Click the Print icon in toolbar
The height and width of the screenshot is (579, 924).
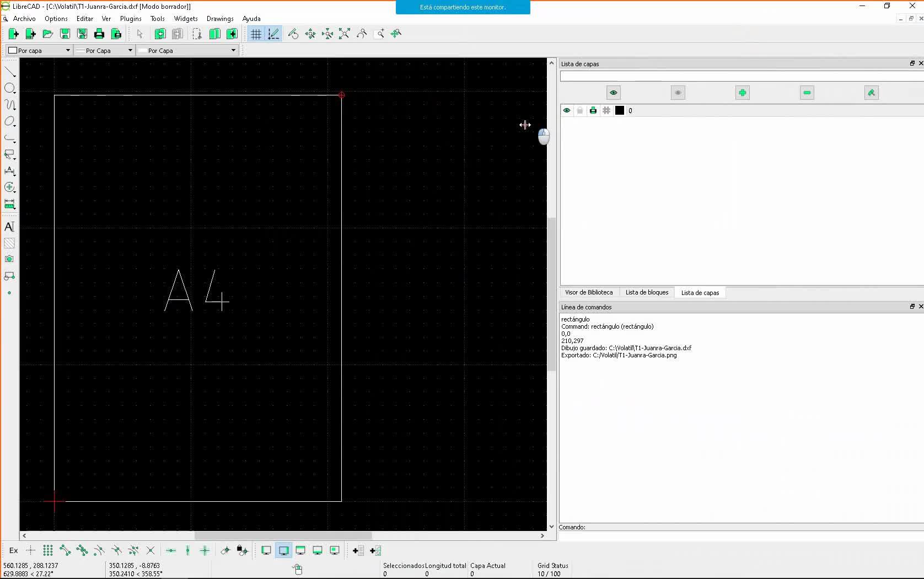click(x=99, y=34)
